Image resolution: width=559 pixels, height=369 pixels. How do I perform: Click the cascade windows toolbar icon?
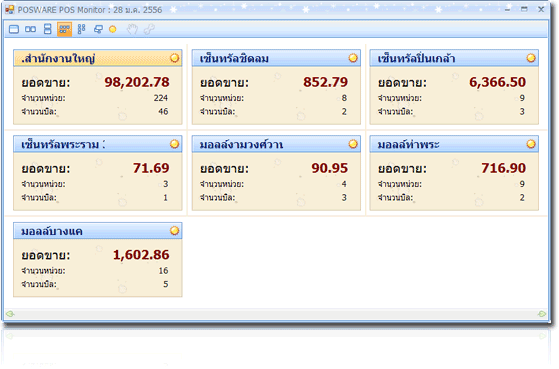click(x=98, y=29)
